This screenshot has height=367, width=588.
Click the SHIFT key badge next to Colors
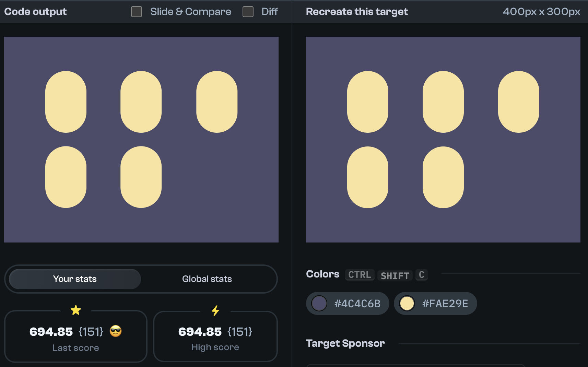tap(395, 275)
